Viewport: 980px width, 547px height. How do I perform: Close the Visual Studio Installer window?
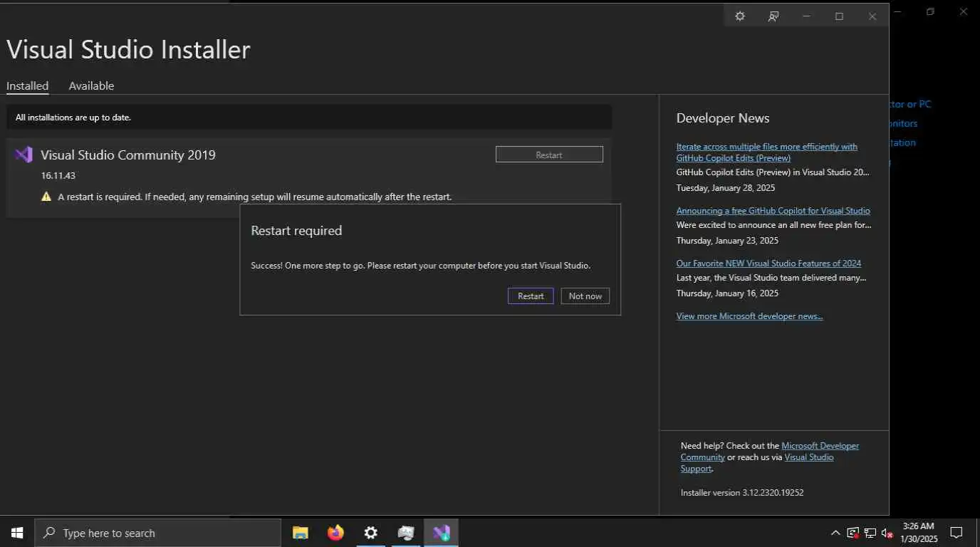coord(872,16)
